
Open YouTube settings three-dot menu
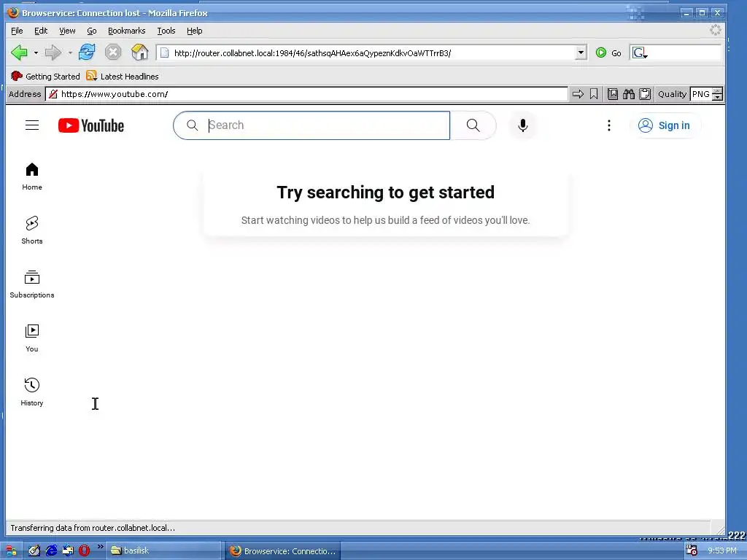tap(609, 125)
